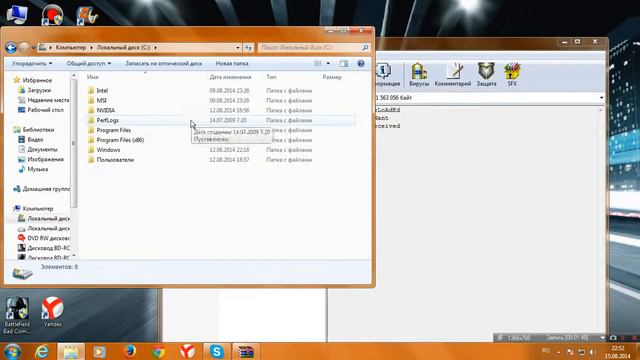Open Yandex browser from the taskbar

(x=187, y=351)
